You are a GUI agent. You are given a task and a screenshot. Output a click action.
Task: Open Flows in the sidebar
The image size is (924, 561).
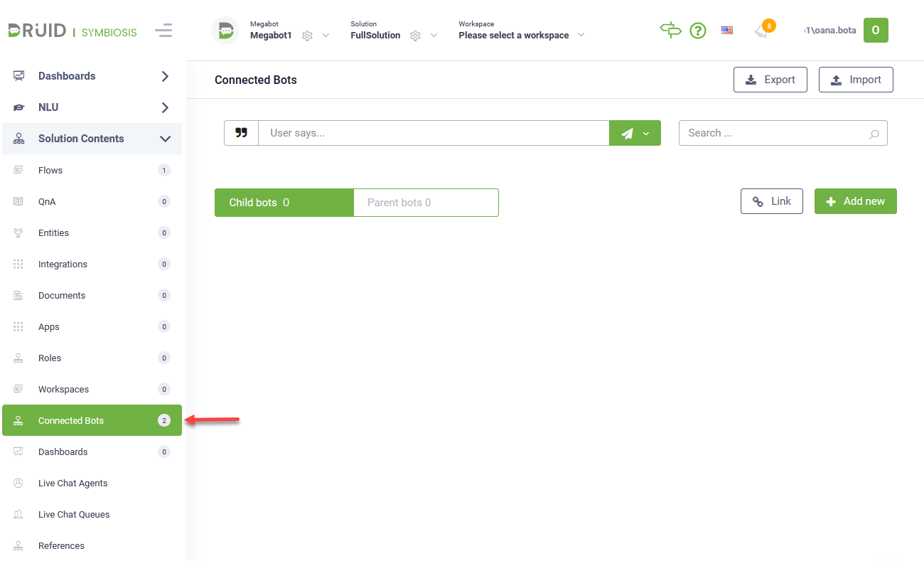click(50, 170)
